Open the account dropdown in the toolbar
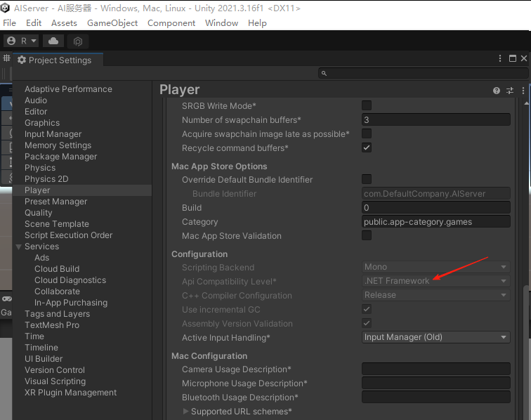 point(21,41)
